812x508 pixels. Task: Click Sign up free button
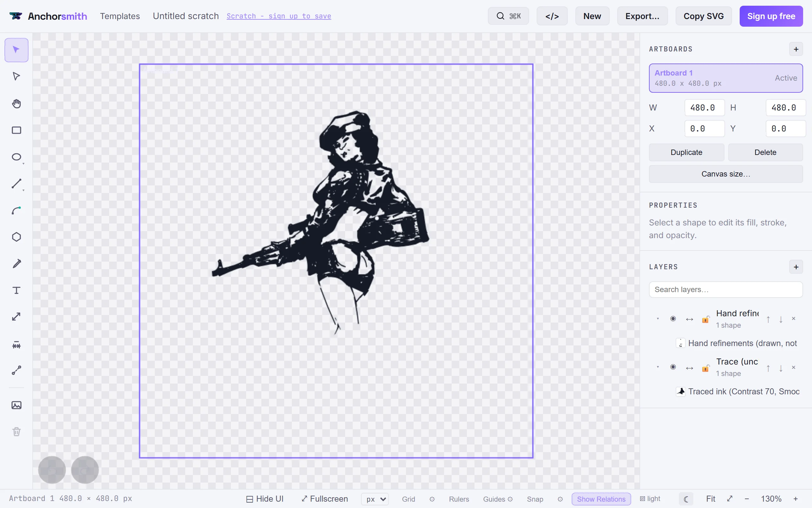point(771,16)
